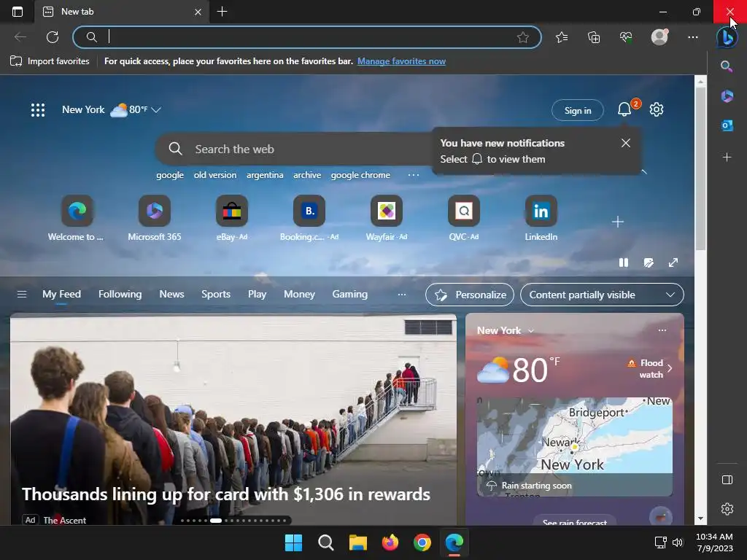
Task: Add a sidebar app with plus
Action: [727, 157]
